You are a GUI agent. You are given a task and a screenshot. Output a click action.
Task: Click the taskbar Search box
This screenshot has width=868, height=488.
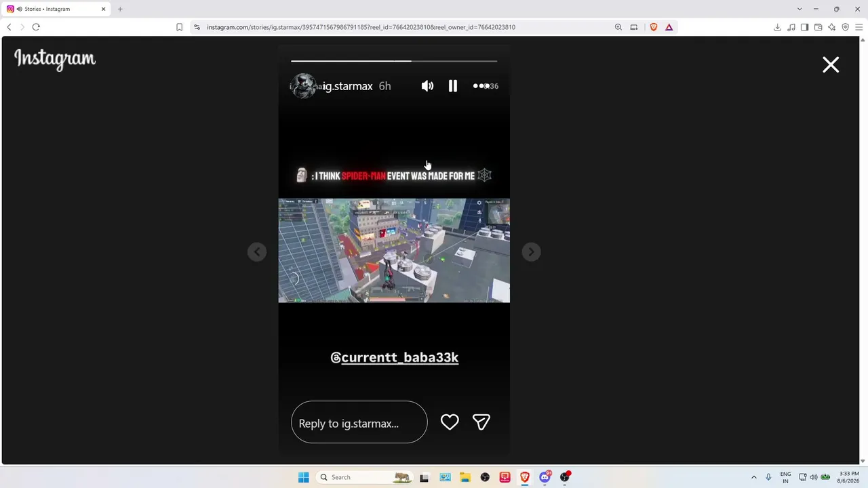click(365, 477)
